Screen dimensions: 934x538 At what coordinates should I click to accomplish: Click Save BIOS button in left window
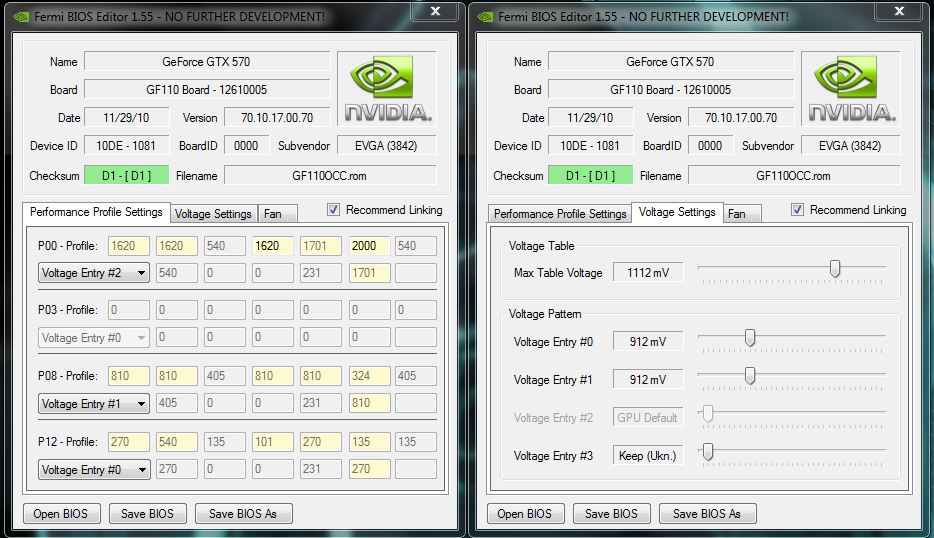coord(148,514)
